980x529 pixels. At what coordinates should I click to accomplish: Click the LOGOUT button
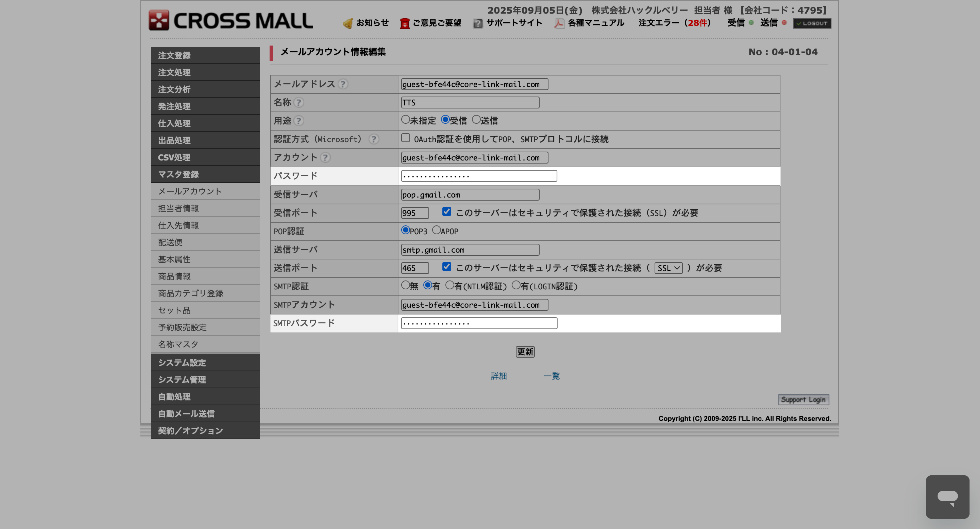812,23
